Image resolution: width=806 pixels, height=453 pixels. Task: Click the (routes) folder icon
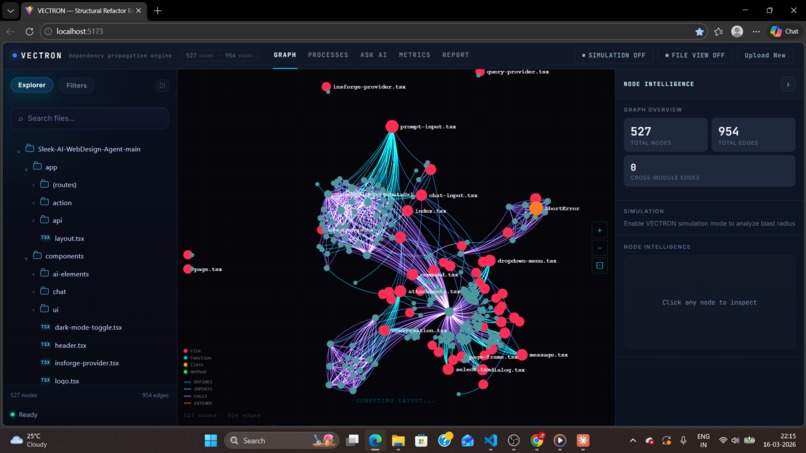click(45, 184)
